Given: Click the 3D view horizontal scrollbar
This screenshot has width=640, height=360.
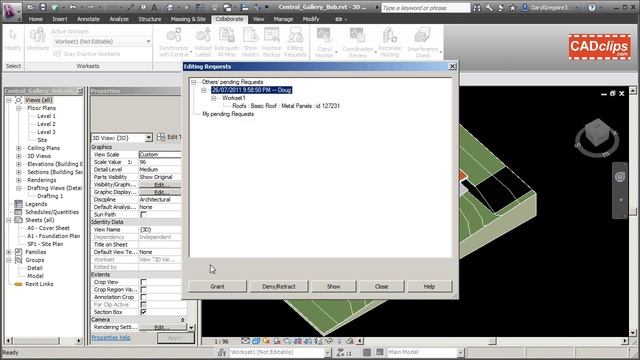Looking at the screenshot, I should click(493, 341).
